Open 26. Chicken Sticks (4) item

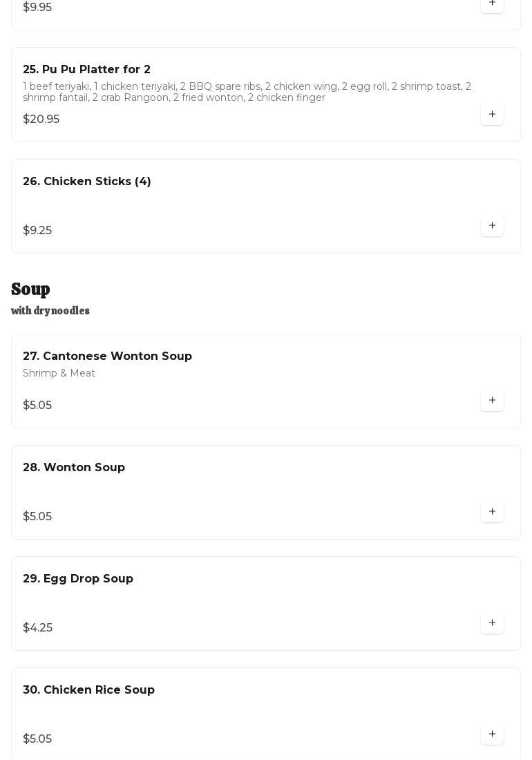pyautogui.click(x=87, y=182)
